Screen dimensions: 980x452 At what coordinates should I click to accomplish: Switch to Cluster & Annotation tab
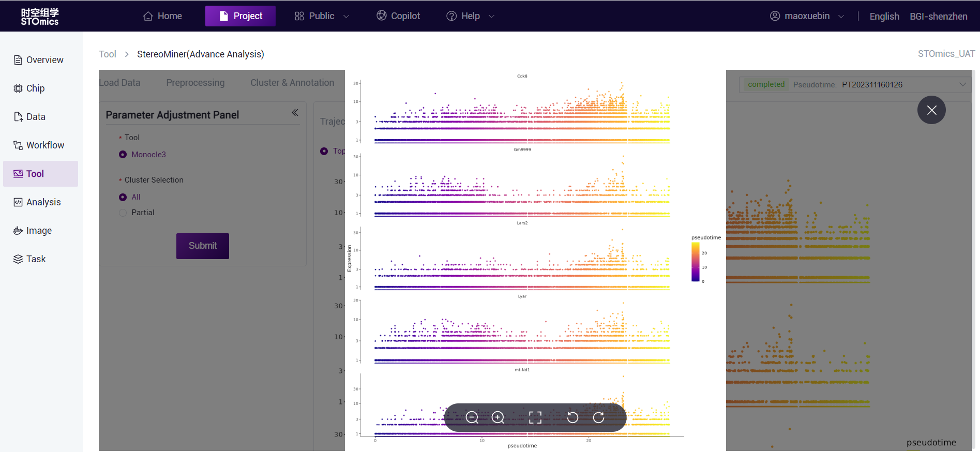pyautogui.click(x=292, y=83)
